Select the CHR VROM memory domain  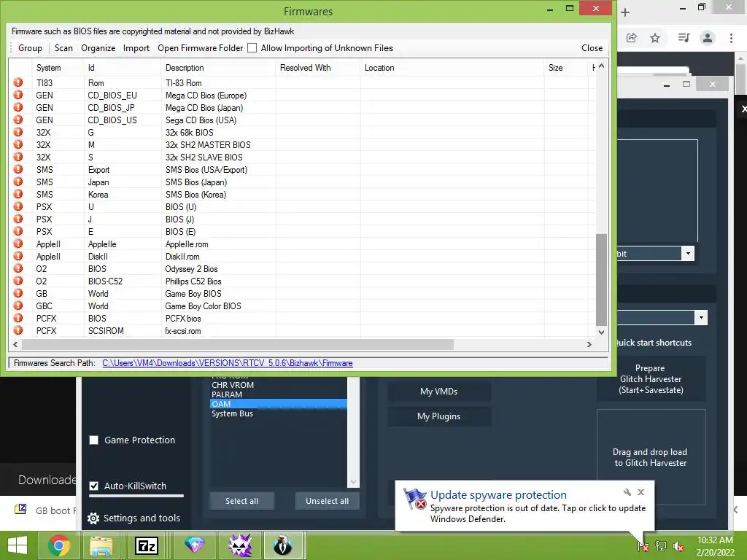point(278,385)
